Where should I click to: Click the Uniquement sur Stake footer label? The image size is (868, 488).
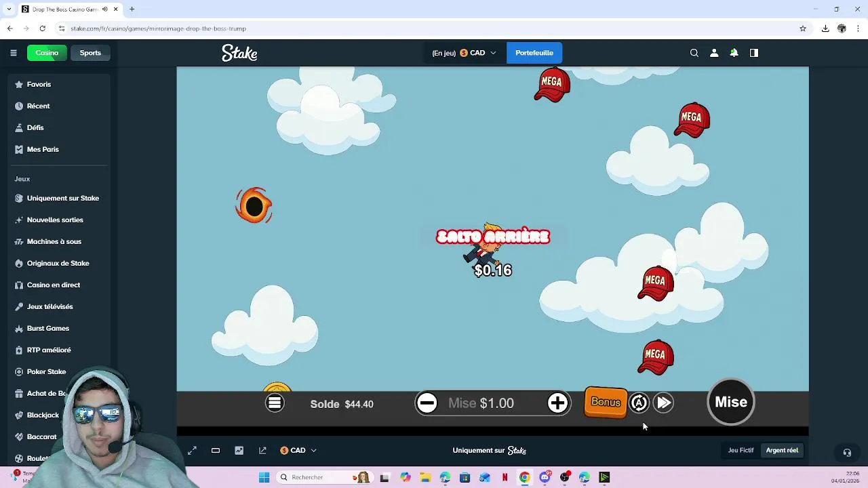[490, 451]
